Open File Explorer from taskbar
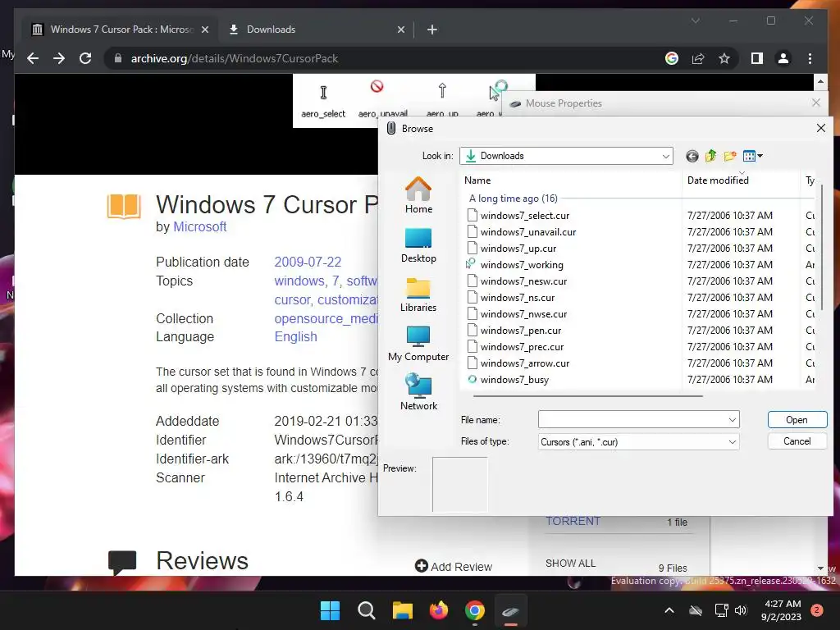 402,610
